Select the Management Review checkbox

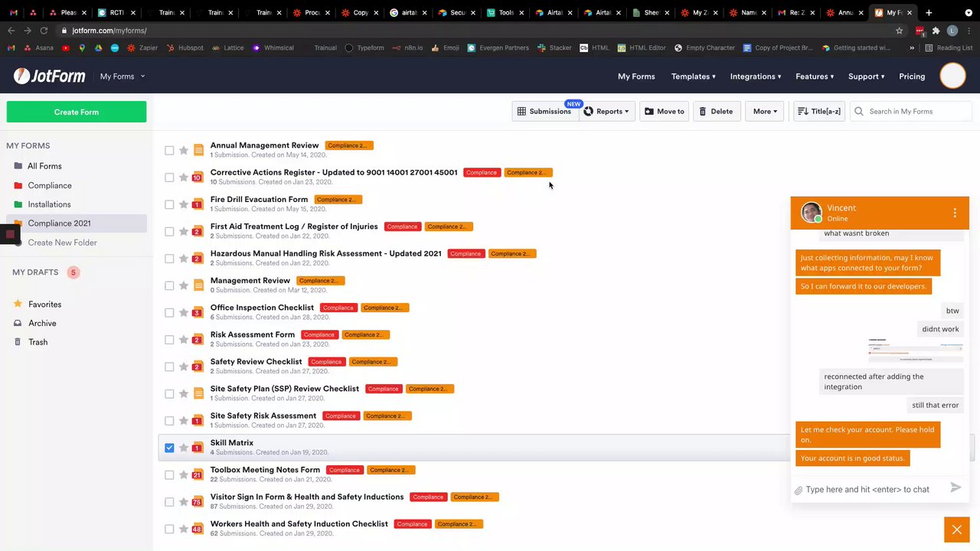coord(169,285)
